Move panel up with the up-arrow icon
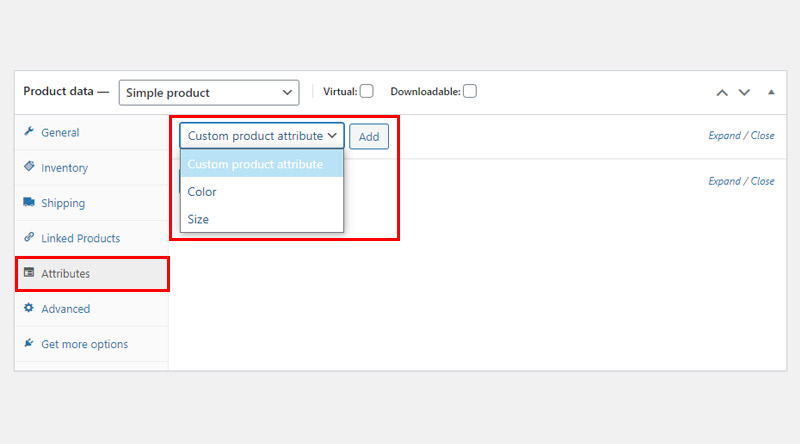 722,92
